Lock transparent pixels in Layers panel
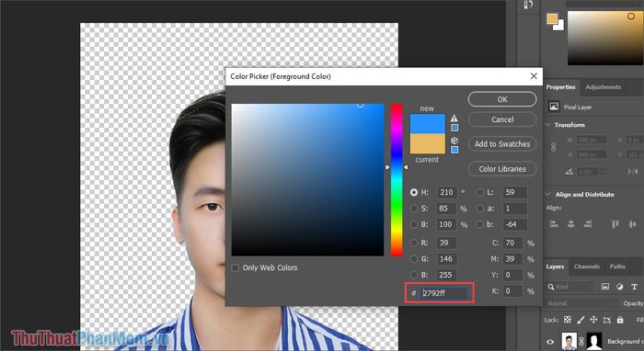This screenshot has height=351, width=644. pyautogui.click(x=568, y=320)
